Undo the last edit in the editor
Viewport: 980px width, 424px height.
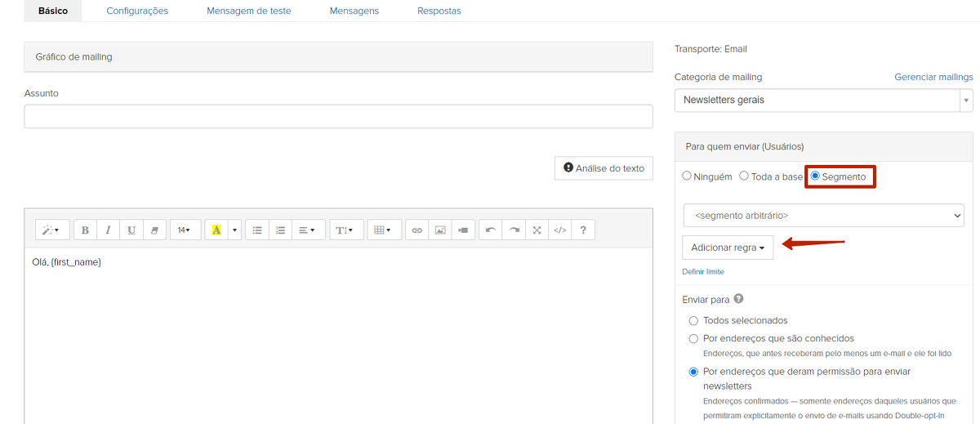coord(490,230)
